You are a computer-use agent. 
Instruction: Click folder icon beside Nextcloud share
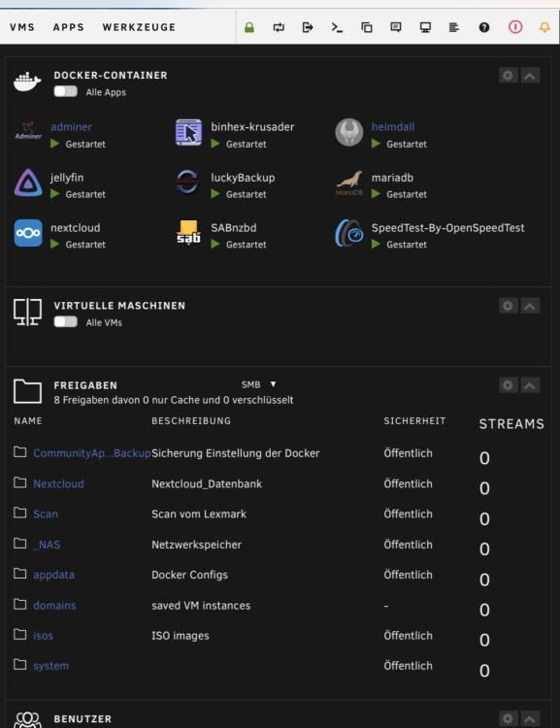[x=20, y=482]
